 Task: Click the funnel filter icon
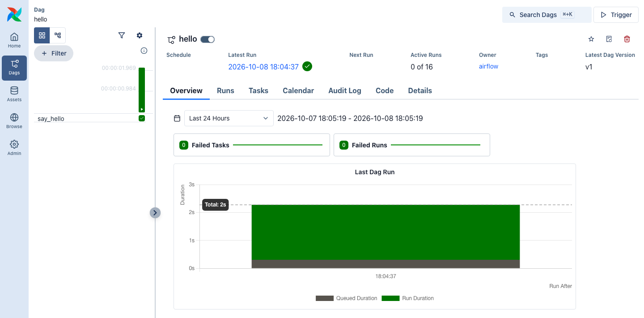pos(122,35)
